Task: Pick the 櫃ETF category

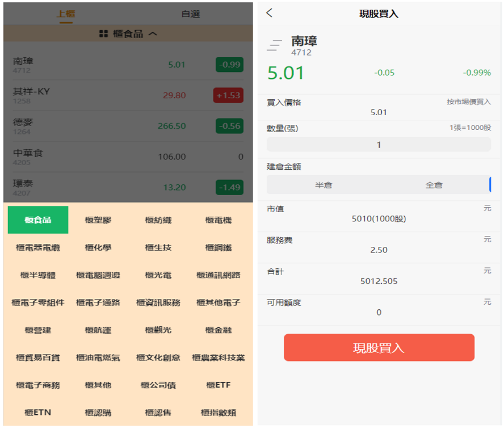Action: [x=219, y=385]
